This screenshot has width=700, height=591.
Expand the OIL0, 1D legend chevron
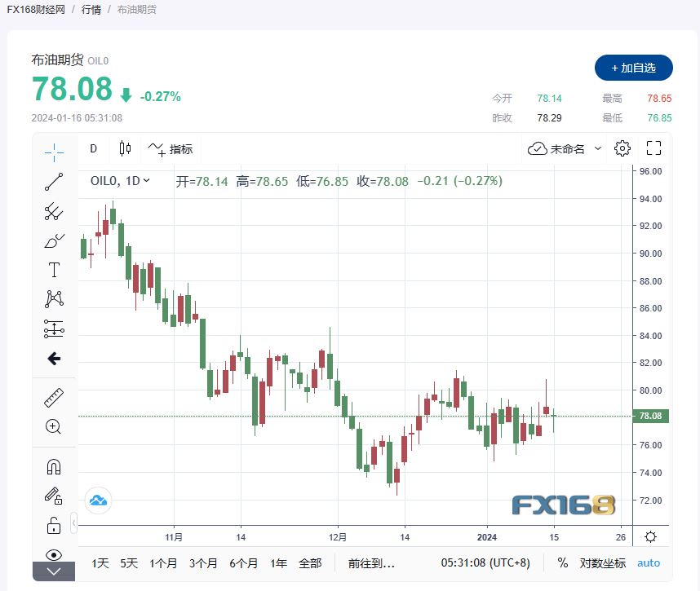pos(147,181)
